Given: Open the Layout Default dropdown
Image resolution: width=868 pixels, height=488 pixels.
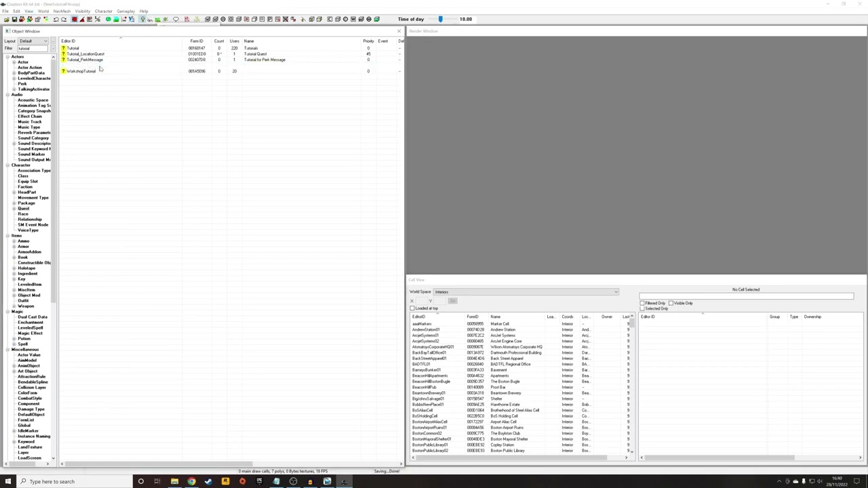Looking at the screenshot, I should coord(33,41).
